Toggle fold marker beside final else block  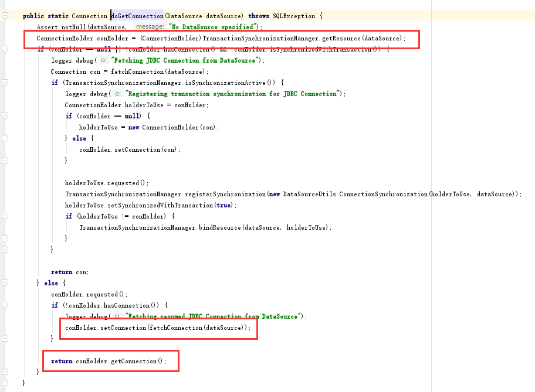point(5,283)
